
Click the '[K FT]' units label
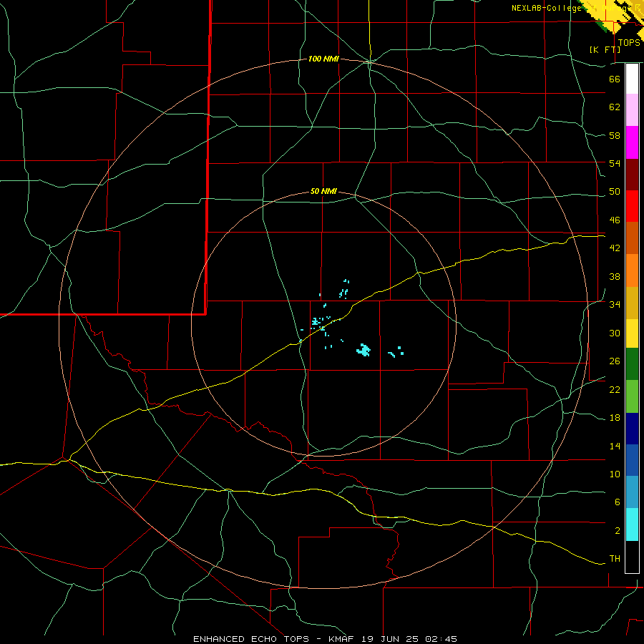(x=605, y=50)
